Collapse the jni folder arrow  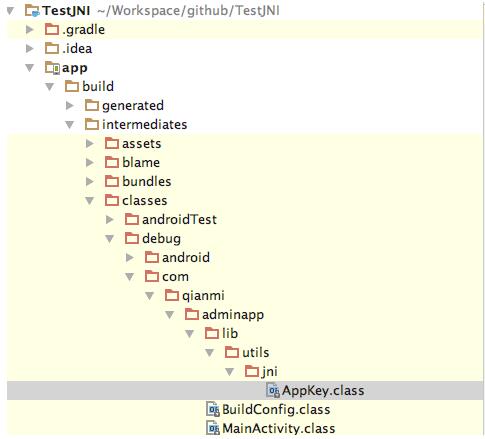(230, 372)
